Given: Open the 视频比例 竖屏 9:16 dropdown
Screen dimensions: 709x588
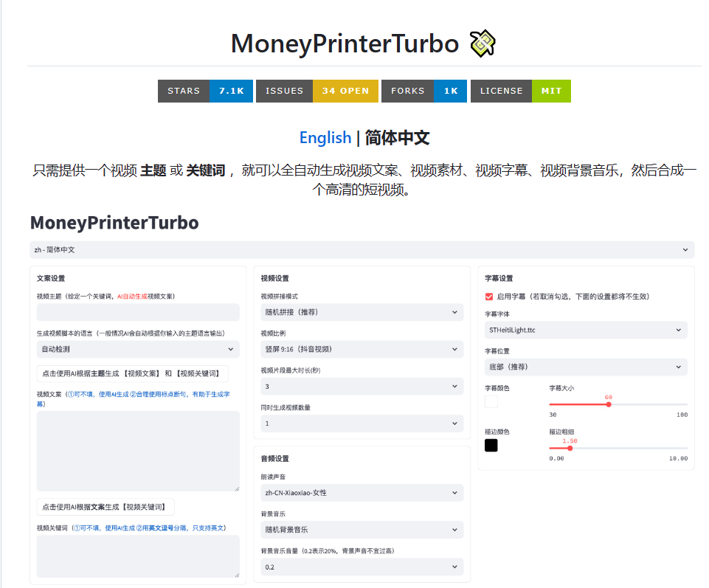Looking at the screenshot, I should (x=362, y=349).
